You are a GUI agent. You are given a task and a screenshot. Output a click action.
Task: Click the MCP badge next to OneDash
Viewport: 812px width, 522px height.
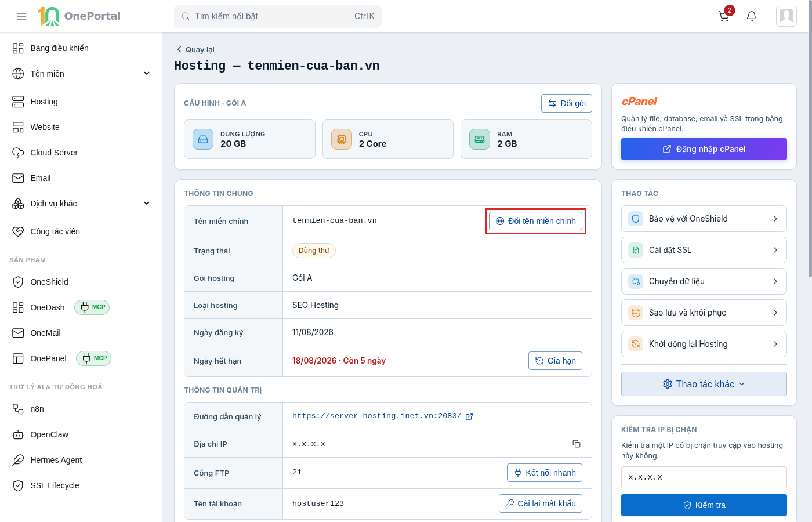[92, 307]
